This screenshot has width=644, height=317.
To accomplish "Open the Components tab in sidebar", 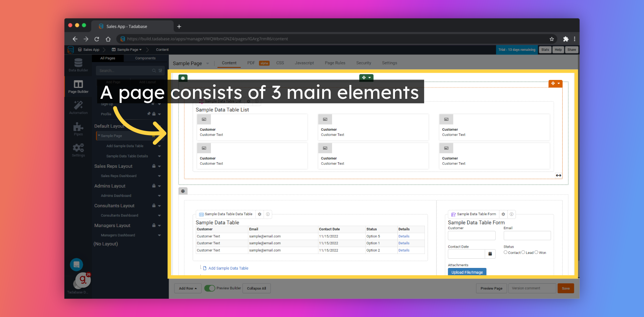I will [145, 58].
